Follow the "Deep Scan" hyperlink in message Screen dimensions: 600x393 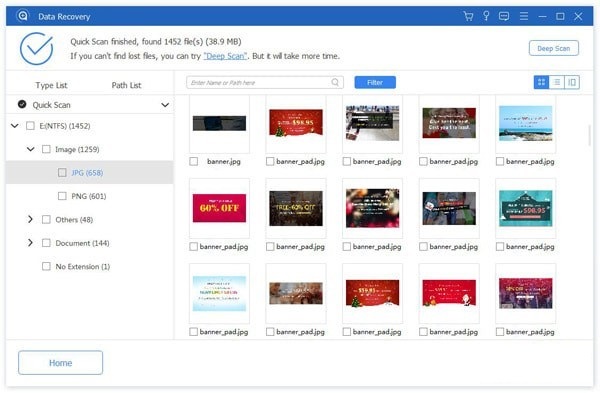click(x=225, y=56)
